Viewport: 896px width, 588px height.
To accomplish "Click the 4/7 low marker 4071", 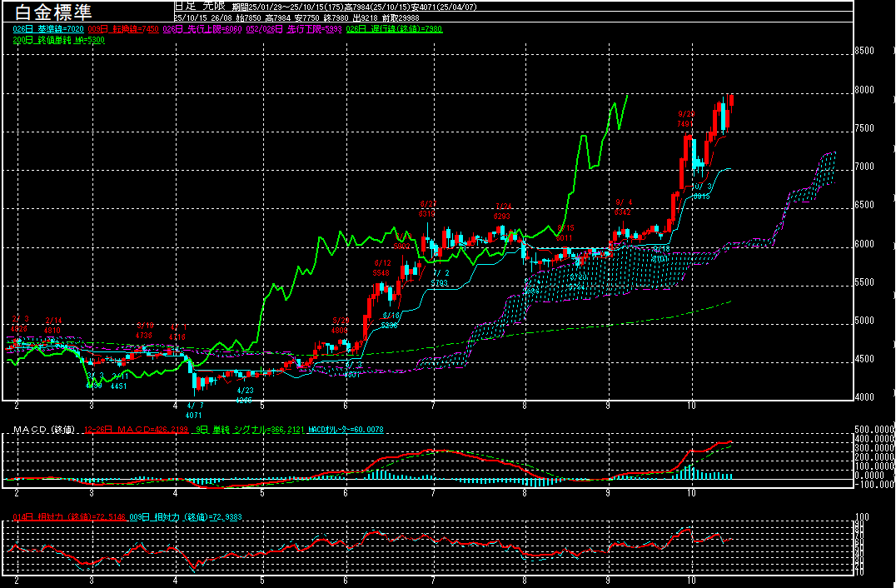I will point(193,415).
